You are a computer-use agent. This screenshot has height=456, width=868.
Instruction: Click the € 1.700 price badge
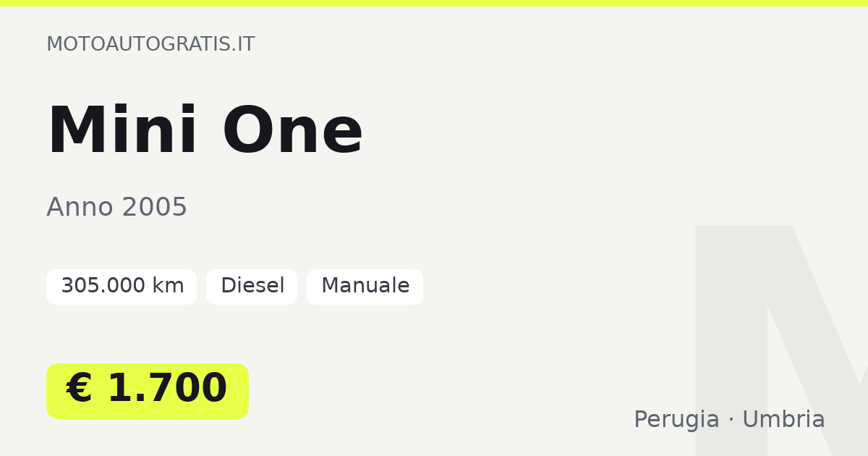coord(148,391)
